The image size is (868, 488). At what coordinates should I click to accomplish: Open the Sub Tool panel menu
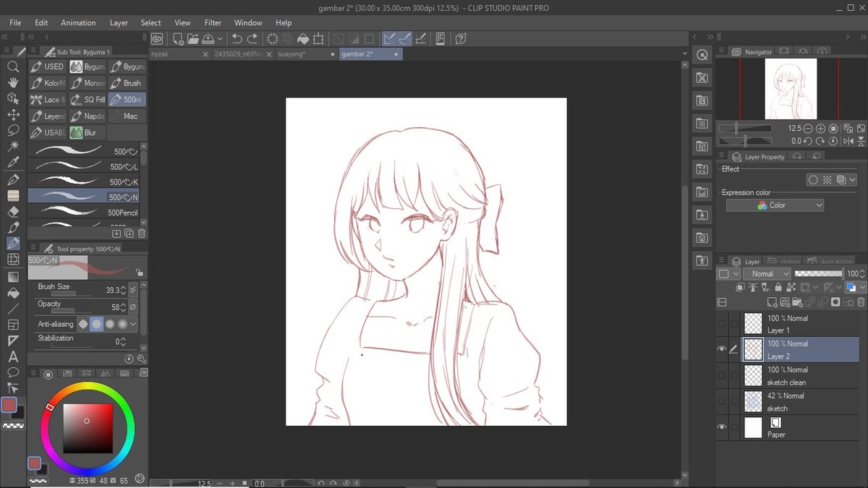click(33, 52)
